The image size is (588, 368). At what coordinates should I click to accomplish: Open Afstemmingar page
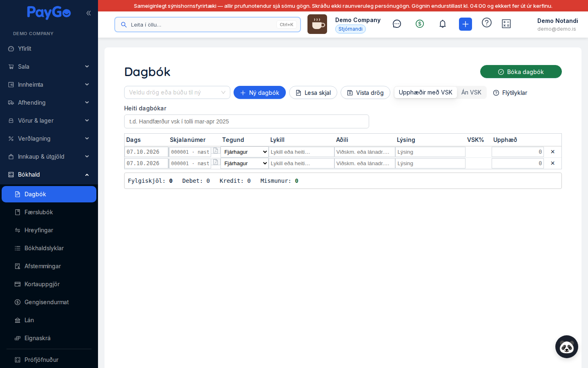(49, 266)
